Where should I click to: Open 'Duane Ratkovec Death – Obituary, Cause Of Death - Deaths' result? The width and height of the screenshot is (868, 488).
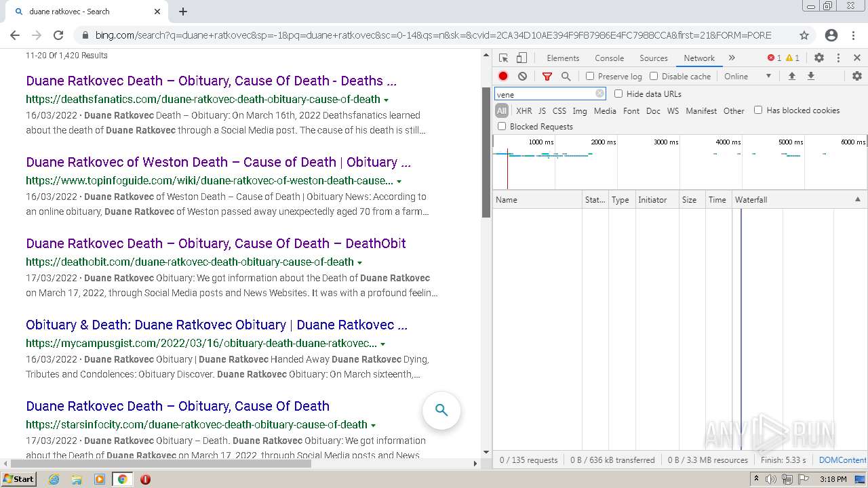(212, 81)
